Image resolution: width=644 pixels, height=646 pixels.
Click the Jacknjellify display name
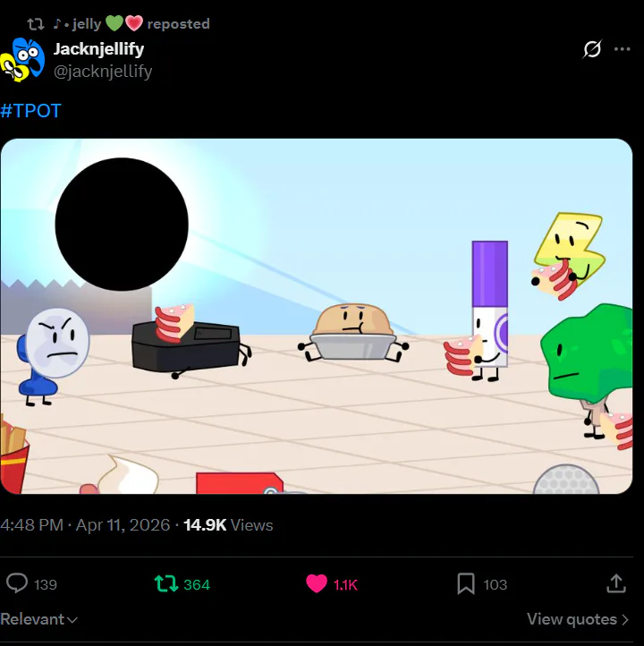[98, 49]
